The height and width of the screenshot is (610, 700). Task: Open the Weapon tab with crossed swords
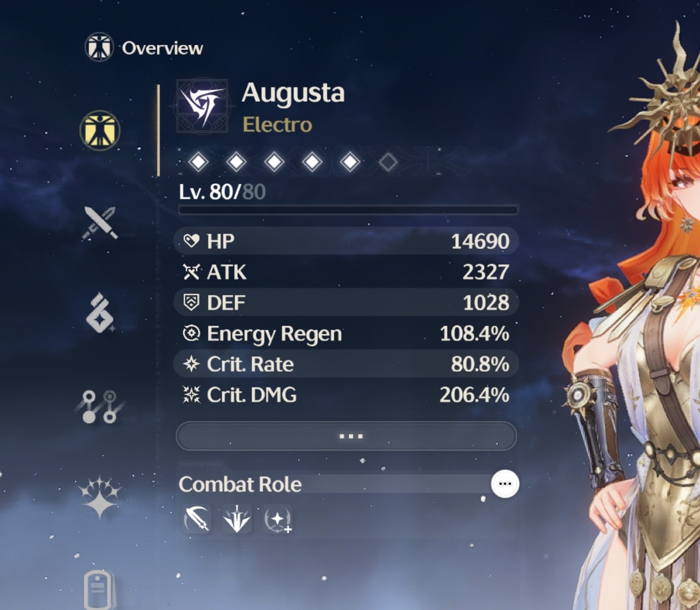click(100, 223)
